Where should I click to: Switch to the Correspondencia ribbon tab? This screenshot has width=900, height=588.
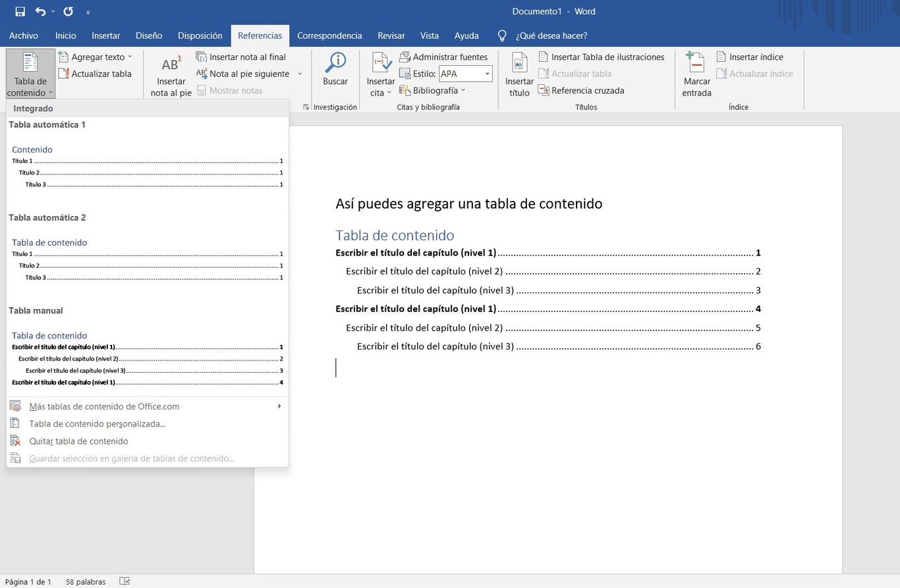coord(329,36)
